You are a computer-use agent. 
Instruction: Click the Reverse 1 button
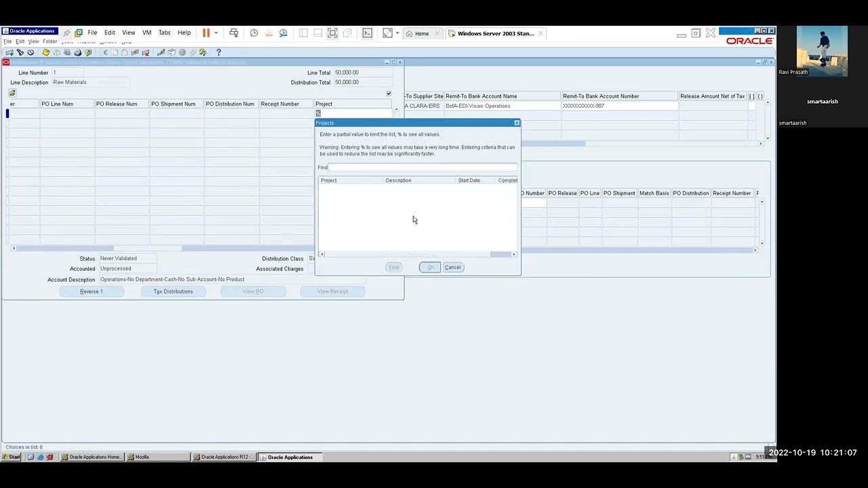click(92, 291)
